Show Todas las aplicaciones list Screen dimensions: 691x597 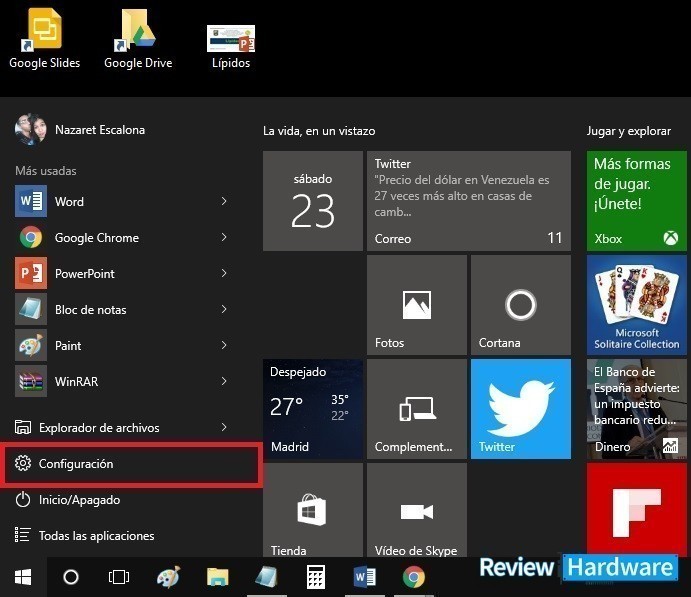(x=84, y=536)
